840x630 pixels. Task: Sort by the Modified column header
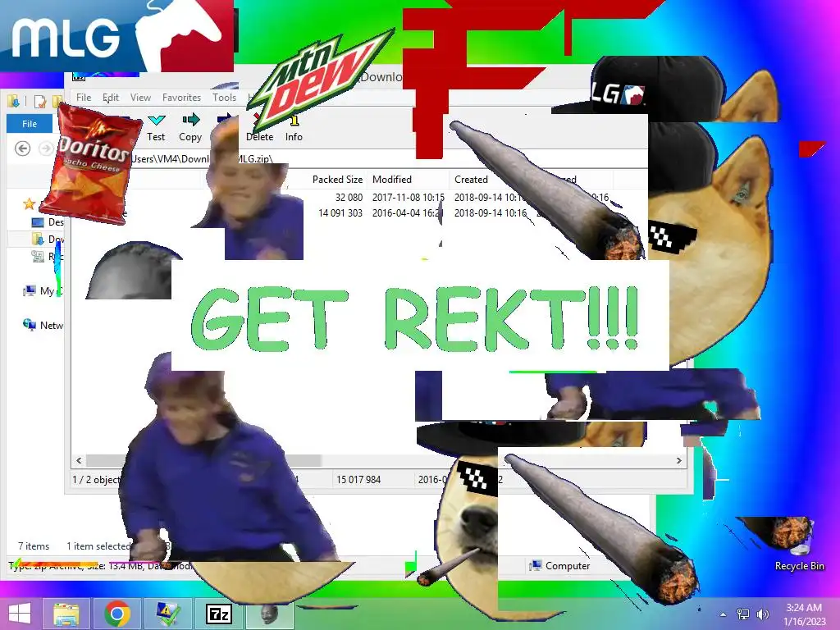pos(392,180)
